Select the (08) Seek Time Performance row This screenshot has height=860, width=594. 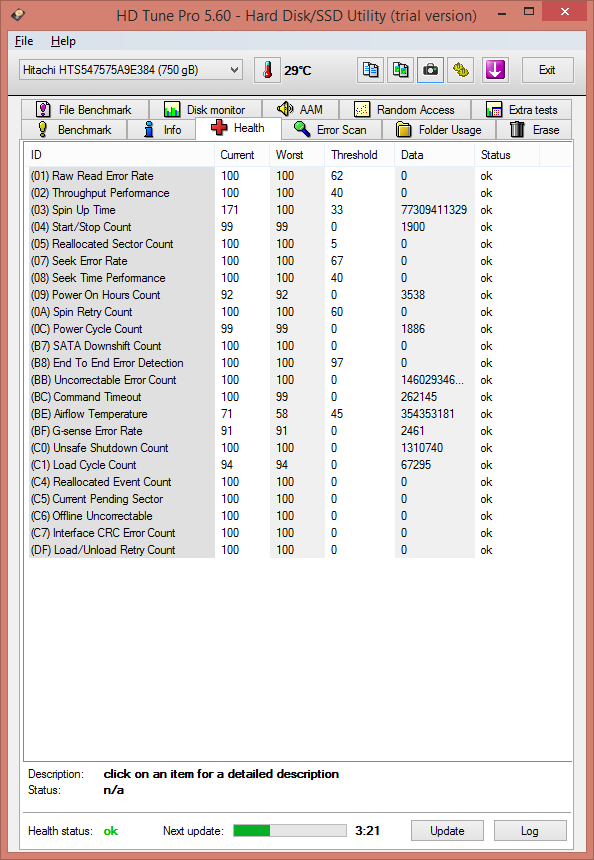coord(284,278)
